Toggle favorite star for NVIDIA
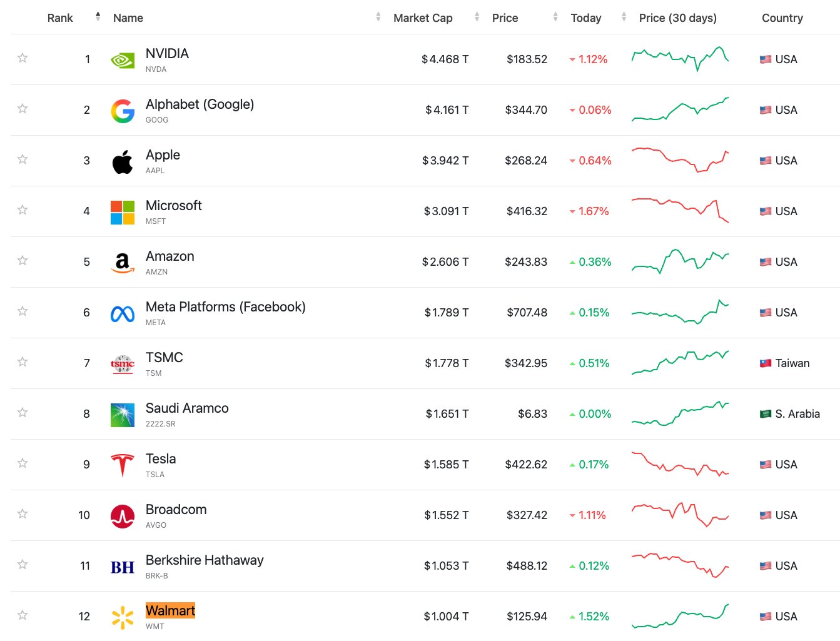 tap(23, 58)
